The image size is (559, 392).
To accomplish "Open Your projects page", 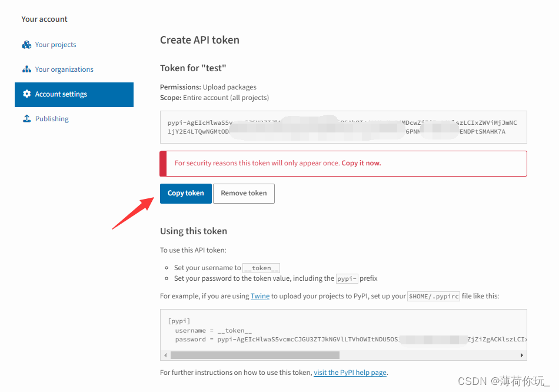I will tap(55, 45).
